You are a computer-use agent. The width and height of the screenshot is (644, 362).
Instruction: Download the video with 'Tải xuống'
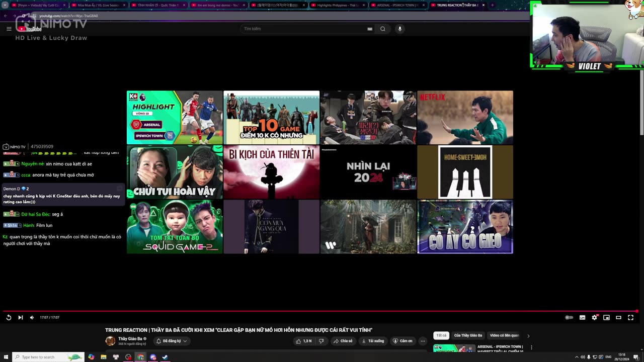pos(373,341)
